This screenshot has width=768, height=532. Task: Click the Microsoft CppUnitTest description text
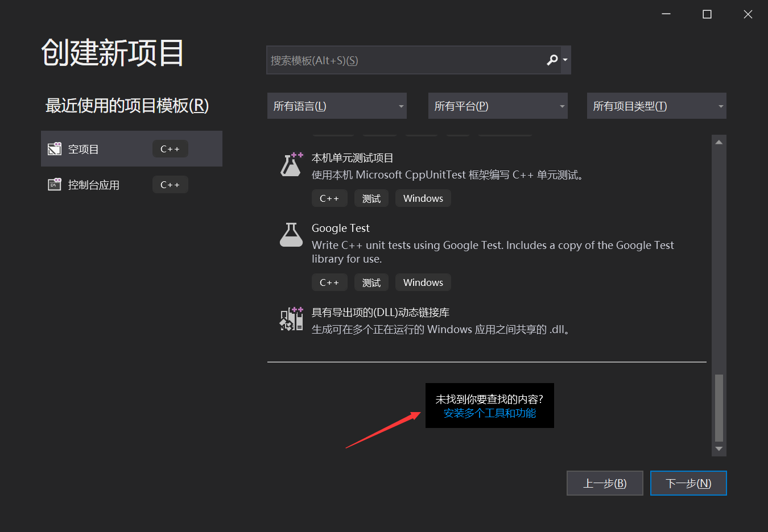click(x=448, y=175)
